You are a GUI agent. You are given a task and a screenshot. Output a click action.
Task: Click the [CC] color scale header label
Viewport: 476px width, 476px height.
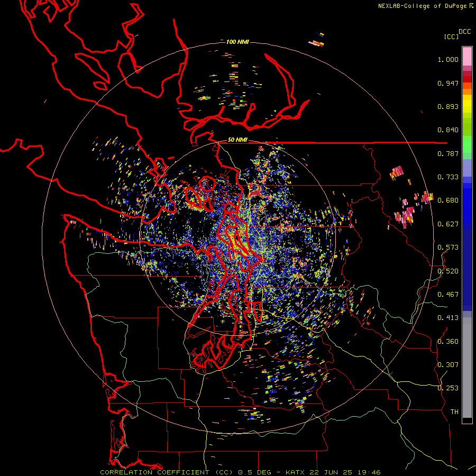pos(451,36)
